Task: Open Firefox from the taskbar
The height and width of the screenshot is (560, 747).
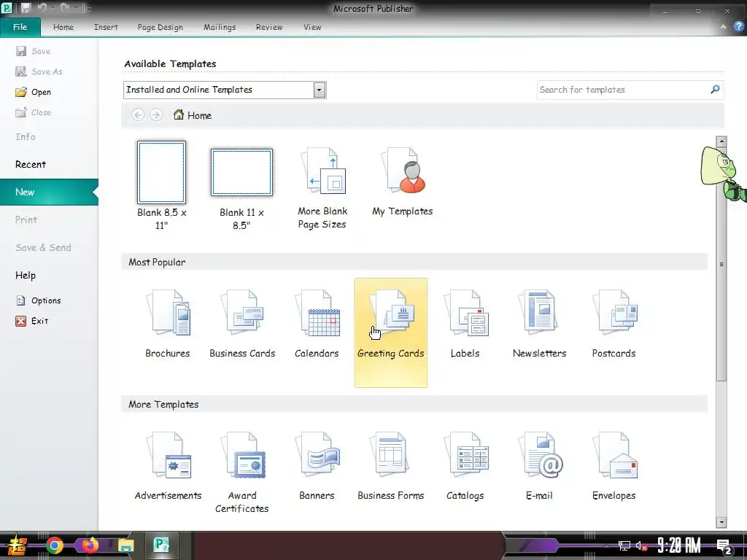Action: point(90,545)
